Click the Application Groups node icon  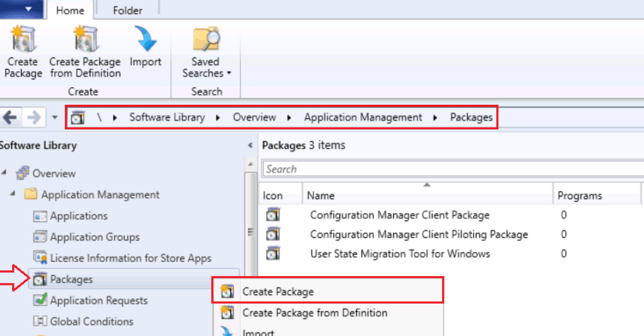pos(40,237)
